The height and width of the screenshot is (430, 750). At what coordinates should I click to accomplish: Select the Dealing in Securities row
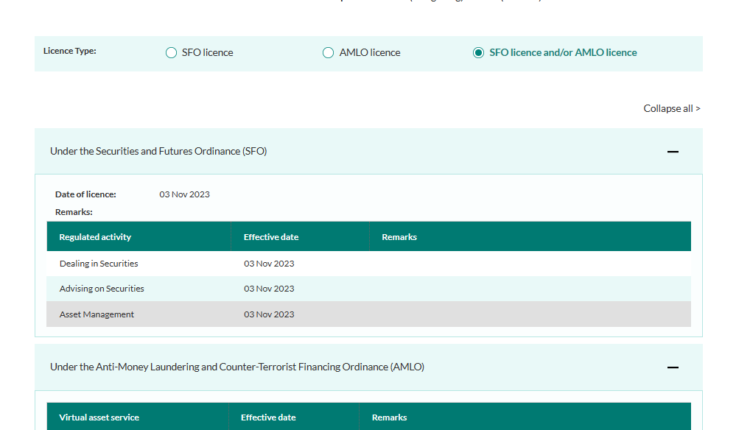pyautogui.click(x=98, y=263)
